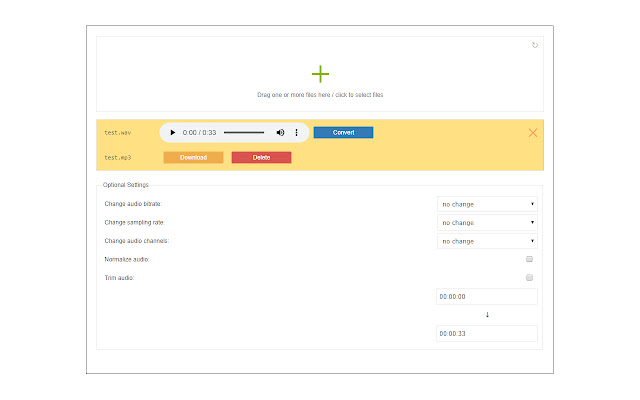The width and height of the screenshot is (640, 400).
Task: Enable the Normalize audio checkbox
Action: pos(530,259)
